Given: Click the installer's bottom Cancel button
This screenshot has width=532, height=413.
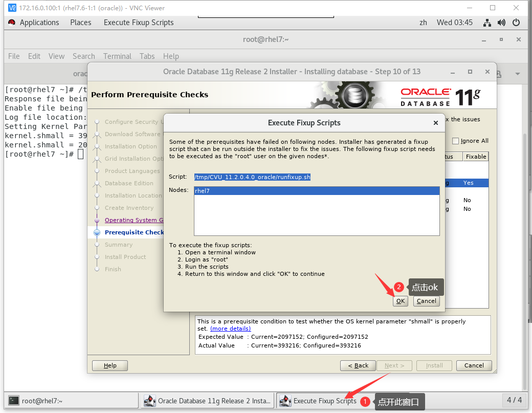Looking at the screenshot, I should (x=474, y=365).
